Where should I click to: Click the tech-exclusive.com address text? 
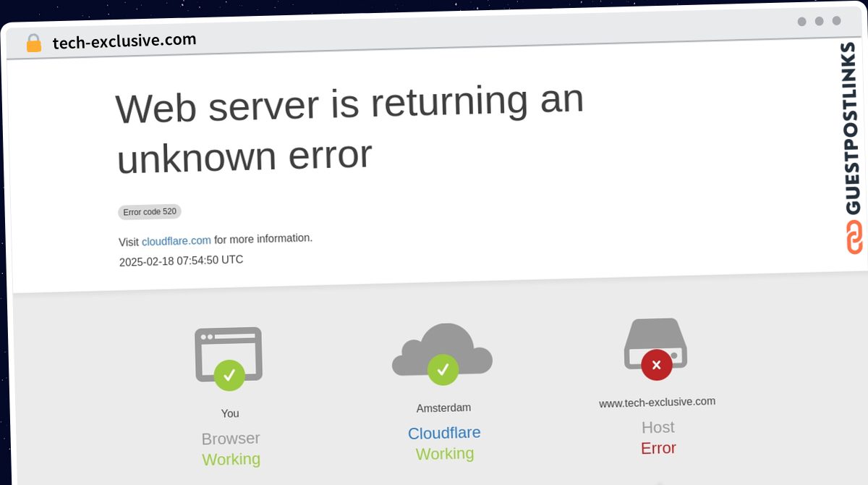point(124,41)
